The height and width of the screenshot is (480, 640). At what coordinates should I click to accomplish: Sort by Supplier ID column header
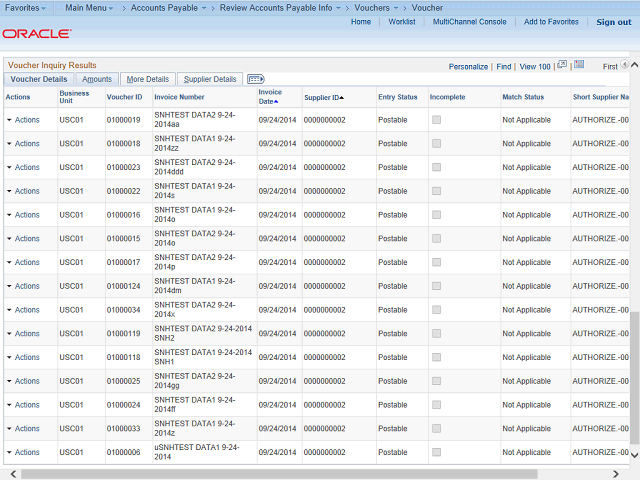[323, 97]
